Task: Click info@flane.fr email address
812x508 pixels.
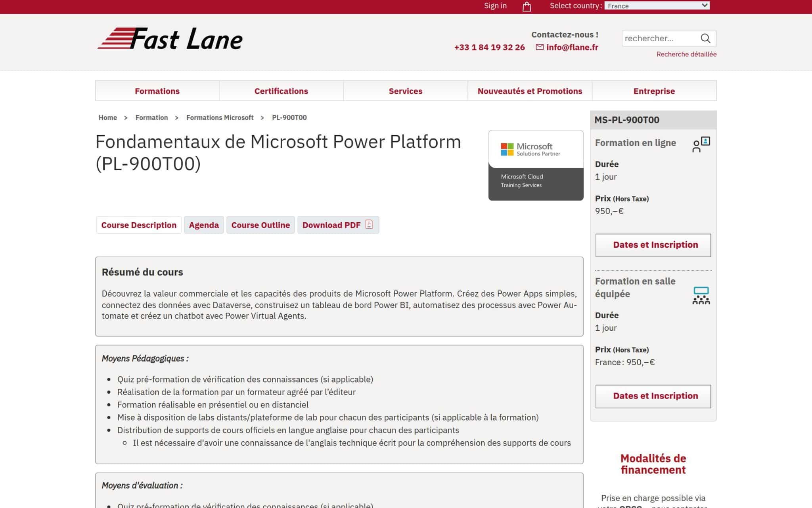Action: click(572, 47)
